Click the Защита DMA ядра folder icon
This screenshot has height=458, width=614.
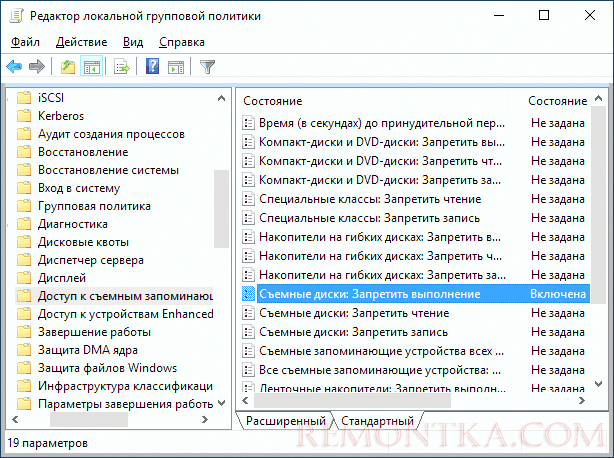(24, 350)
